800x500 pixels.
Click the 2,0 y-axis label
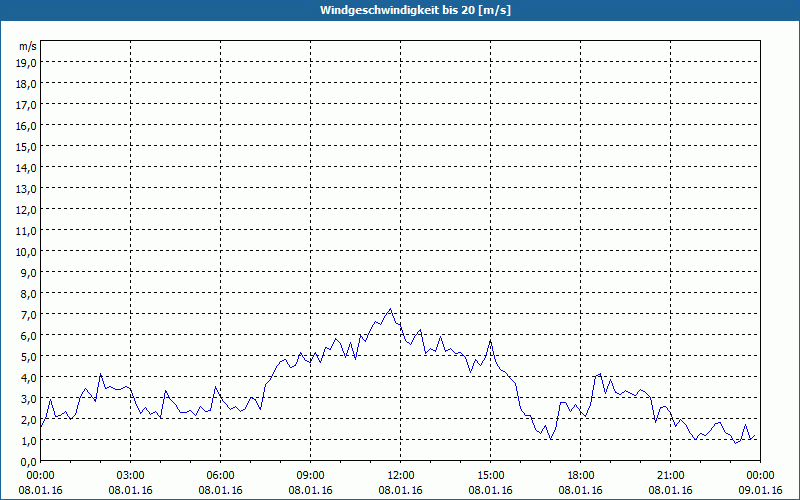pyautogui.click(x=28, y=420)
